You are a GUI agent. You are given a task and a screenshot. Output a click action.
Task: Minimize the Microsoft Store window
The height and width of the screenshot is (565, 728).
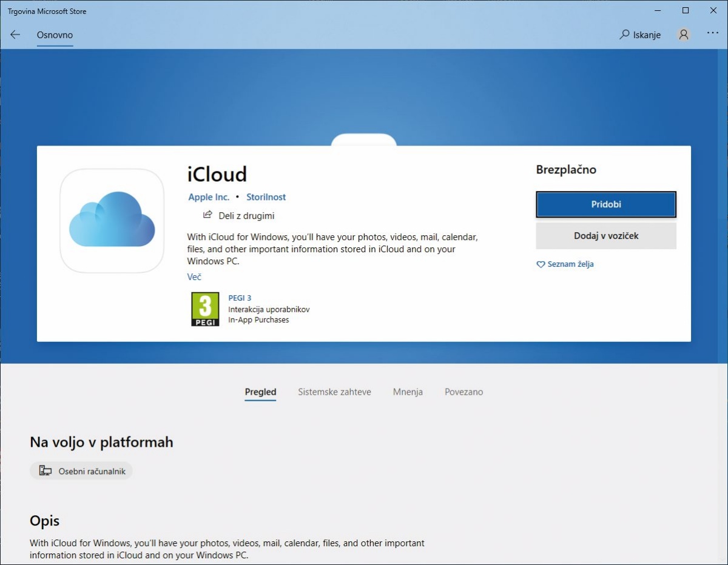(658, 10)
